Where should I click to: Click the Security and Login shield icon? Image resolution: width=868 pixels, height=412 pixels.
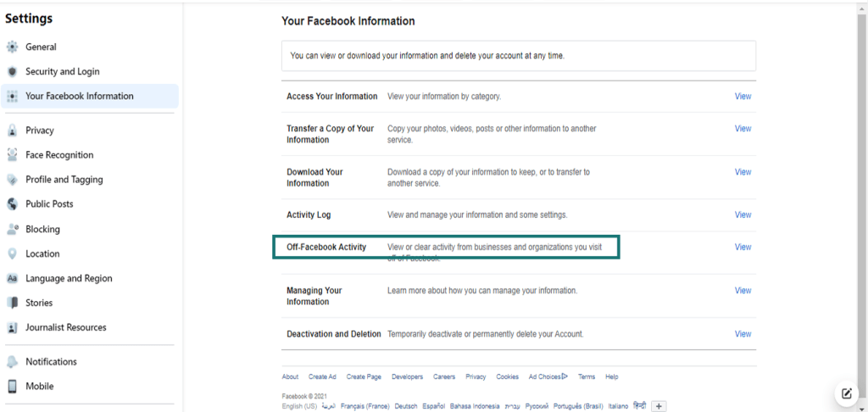click(x=12, y=71)
